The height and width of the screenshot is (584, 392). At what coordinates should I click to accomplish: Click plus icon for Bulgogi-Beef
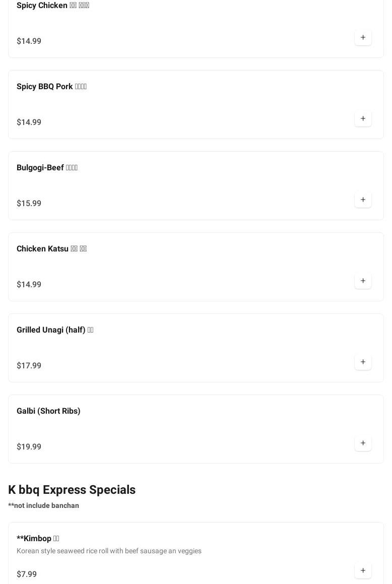363,200
